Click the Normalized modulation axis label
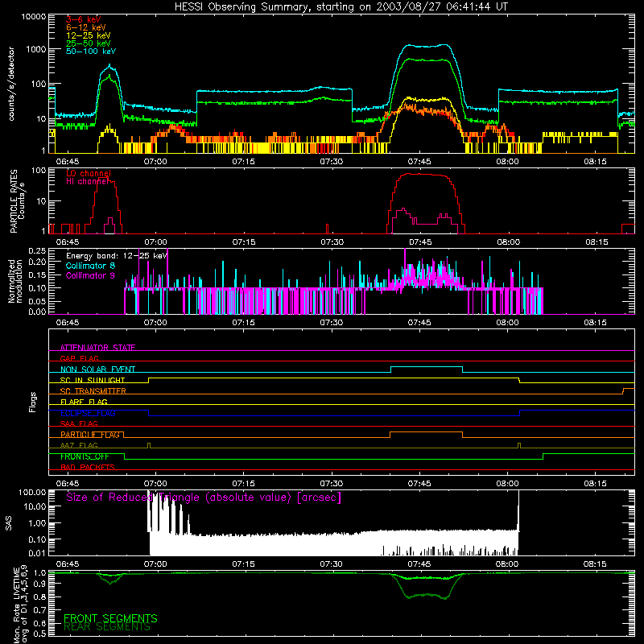 (x=15, y=281)
